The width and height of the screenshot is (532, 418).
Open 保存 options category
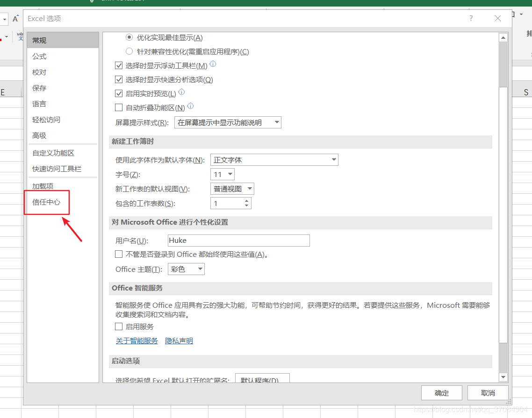point(63,88)
